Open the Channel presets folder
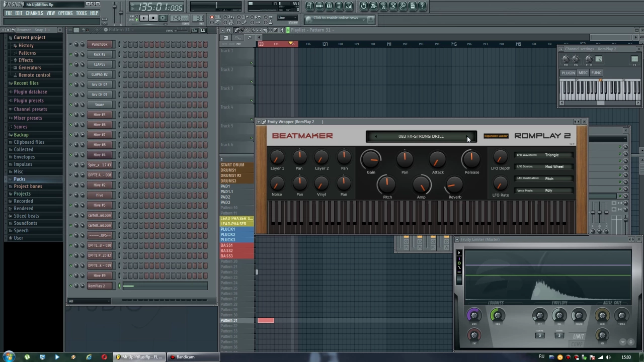644x362 pixels. pos(30,109)
